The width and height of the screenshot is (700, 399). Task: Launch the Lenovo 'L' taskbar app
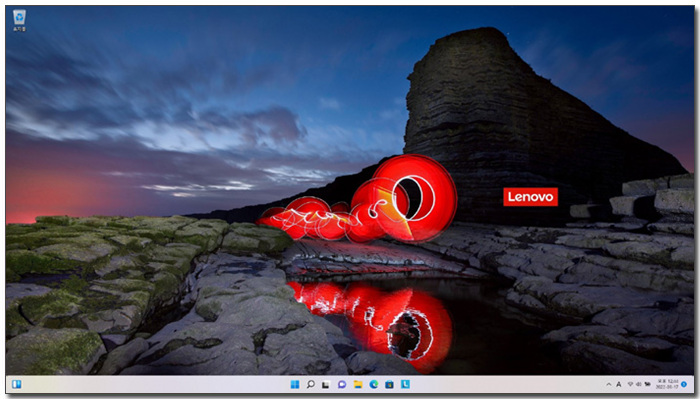coord(405,384)
